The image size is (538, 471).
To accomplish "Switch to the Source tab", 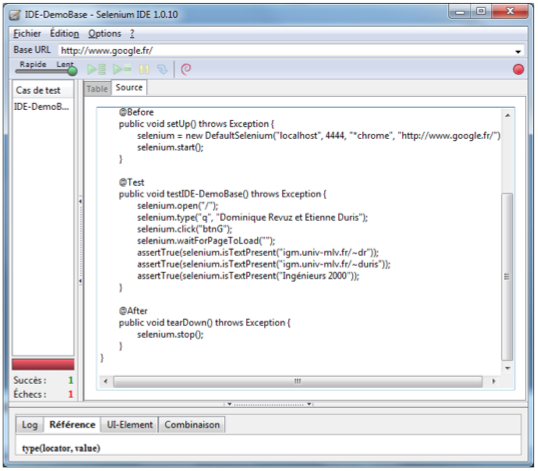I will pos(129,87).
